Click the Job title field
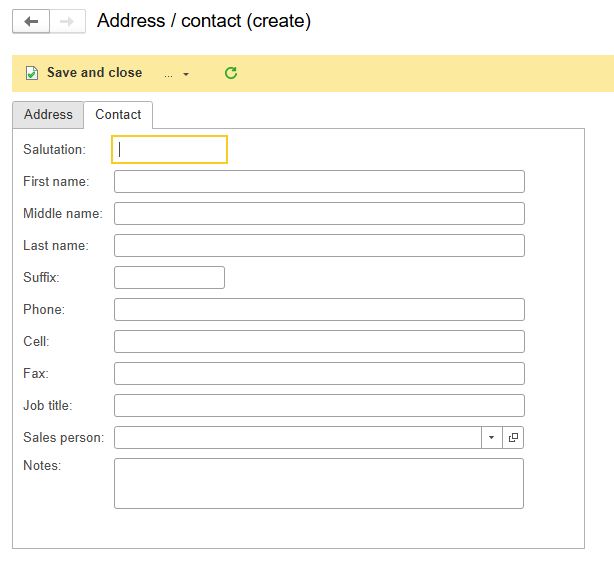Viewport: 614px width, 582px height. point(319,405)
